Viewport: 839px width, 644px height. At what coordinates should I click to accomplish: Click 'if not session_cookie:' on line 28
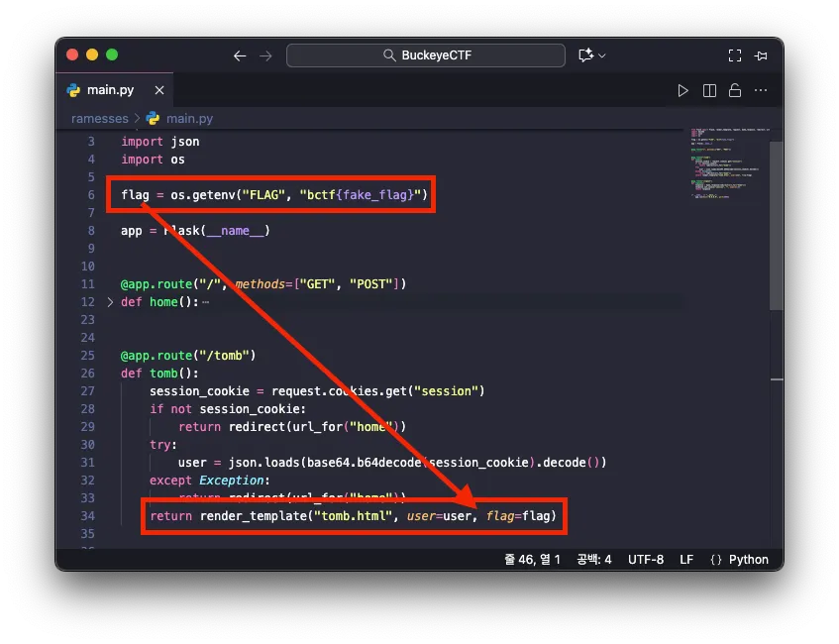[x=228, y=409]
